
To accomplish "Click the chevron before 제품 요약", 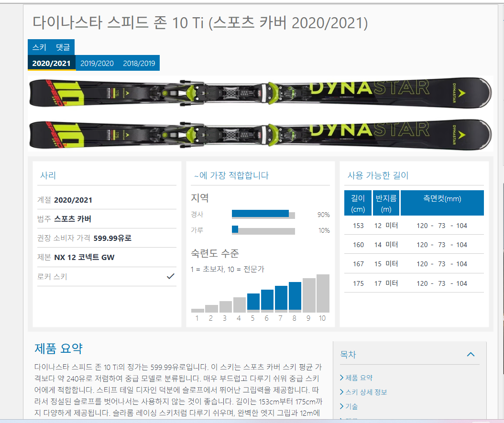I will pyautogui.click(x=342, y=378).
